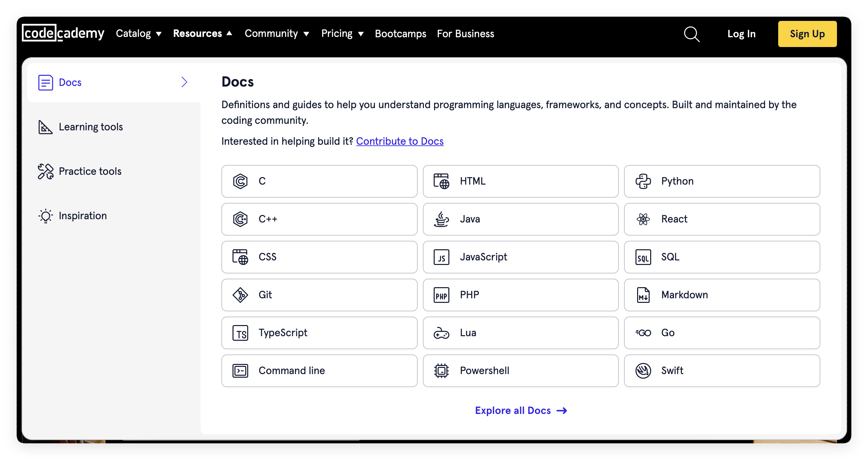
Task: Open the Explore all Docs link
Action: pyautogui.click(x=521, y=410)
